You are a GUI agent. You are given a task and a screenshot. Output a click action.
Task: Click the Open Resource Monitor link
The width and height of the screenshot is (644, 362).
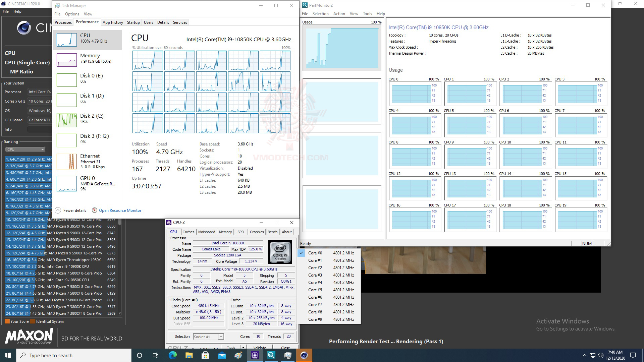point(120,210)
